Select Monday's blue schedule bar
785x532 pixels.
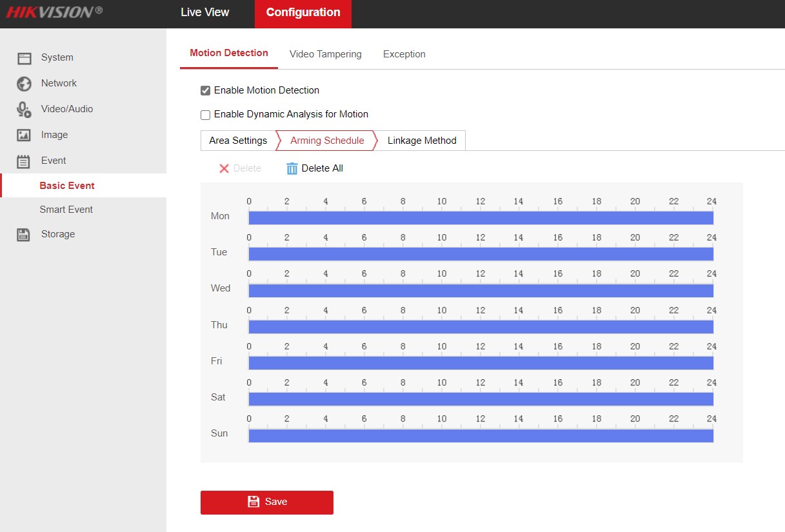(481, 218)
